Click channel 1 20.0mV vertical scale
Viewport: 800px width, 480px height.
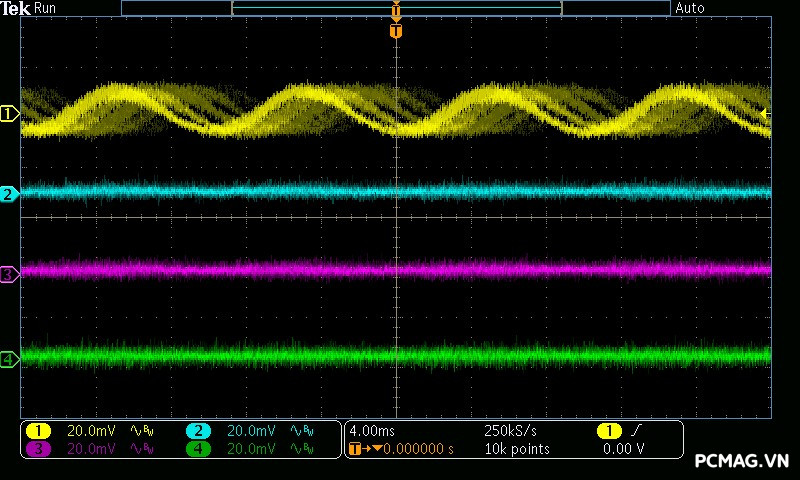coord(91,431)
